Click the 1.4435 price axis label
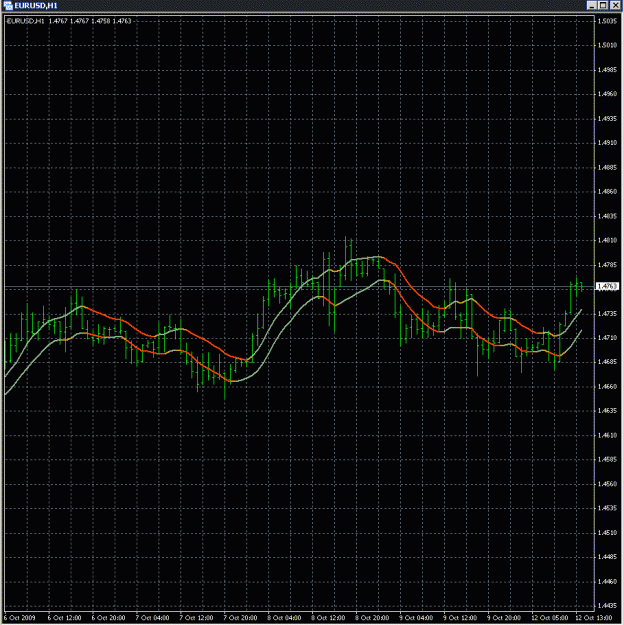 click(x=607, y=606)
